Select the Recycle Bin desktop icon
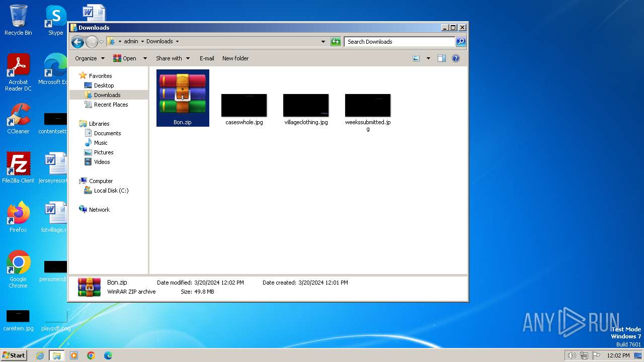 coord(18,20)
